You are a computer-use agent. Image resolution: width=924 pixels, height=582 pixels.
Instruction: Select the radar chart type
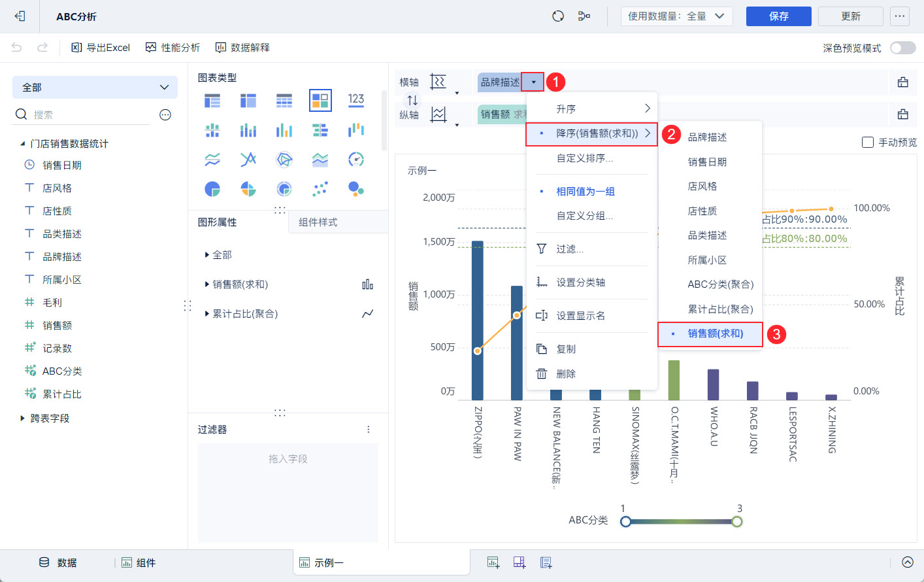click(x=284, y=160)
